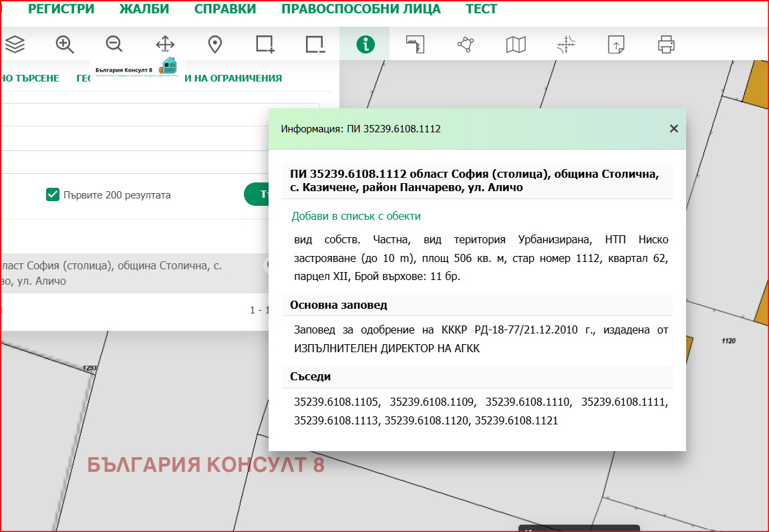Screen dimensions: 769x532
Task: Open the Layers panel icon
Action: [x=15, y=44]
